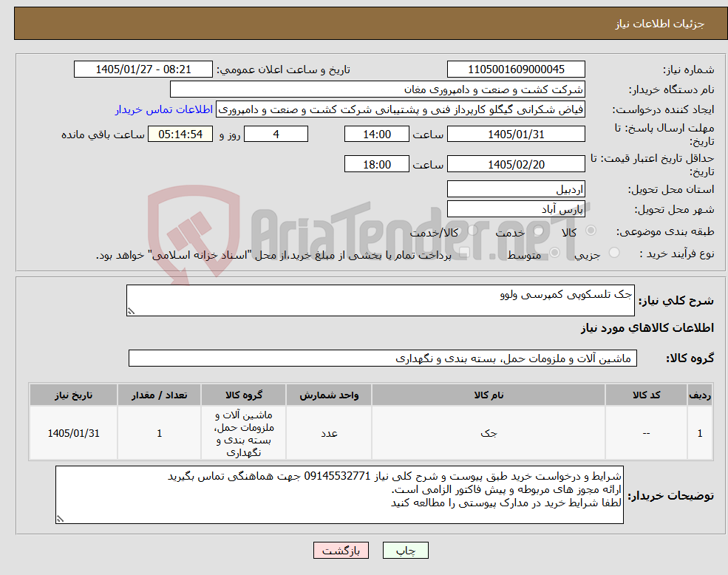The width and height of the screenshot is (728, 575).
Task: Click the بازگشت (back) button
Action: pyautogui.click(x=341, y=551)
